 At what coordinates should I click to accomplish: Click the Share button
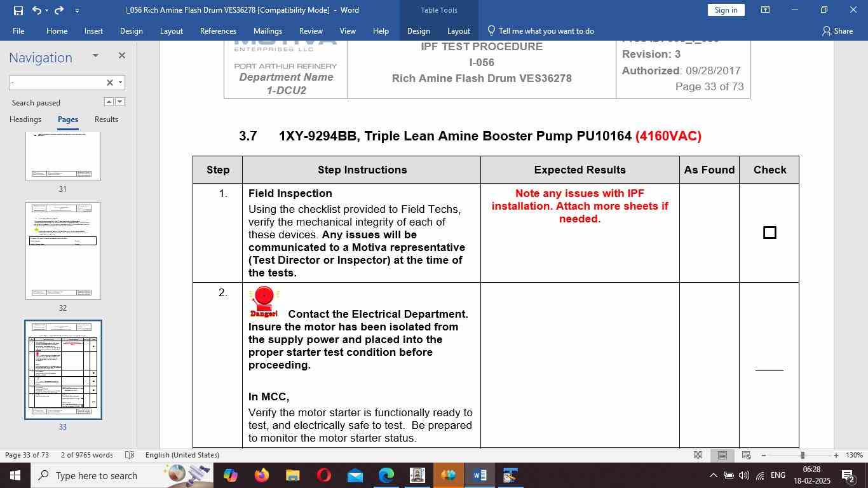point(837,30)
